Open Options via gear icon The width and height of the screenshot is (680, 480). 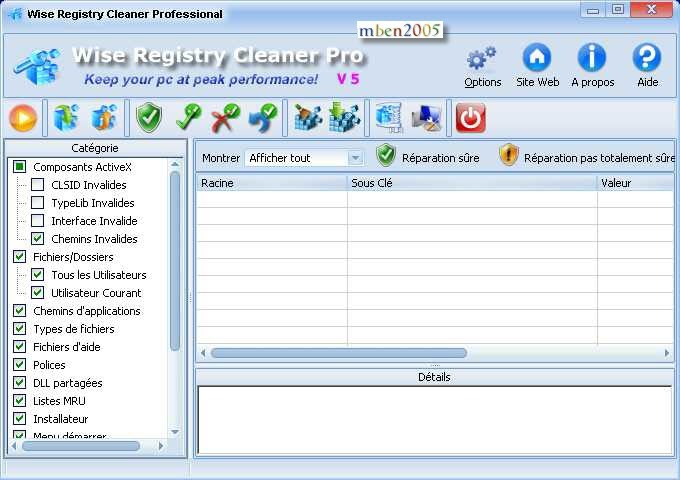[482, 59]
